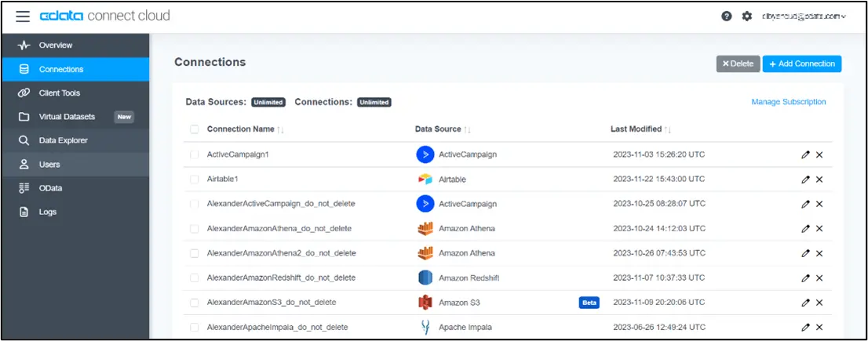Click pencil icon for AlexanderAmazonS3_do_not_delete
The image size is (868, 341).
tap(805, 303)
